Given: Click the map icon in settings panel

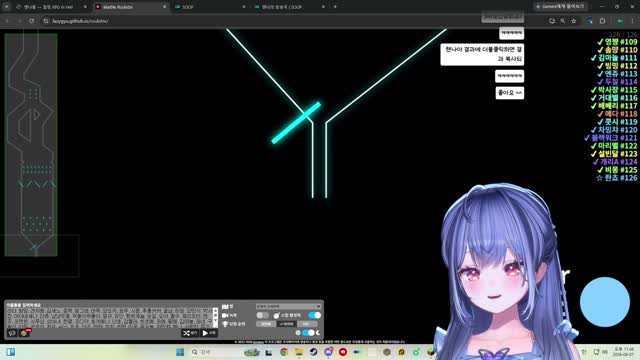Looking at the screenshot, I should pyautogui.click(x=225, y=307).
